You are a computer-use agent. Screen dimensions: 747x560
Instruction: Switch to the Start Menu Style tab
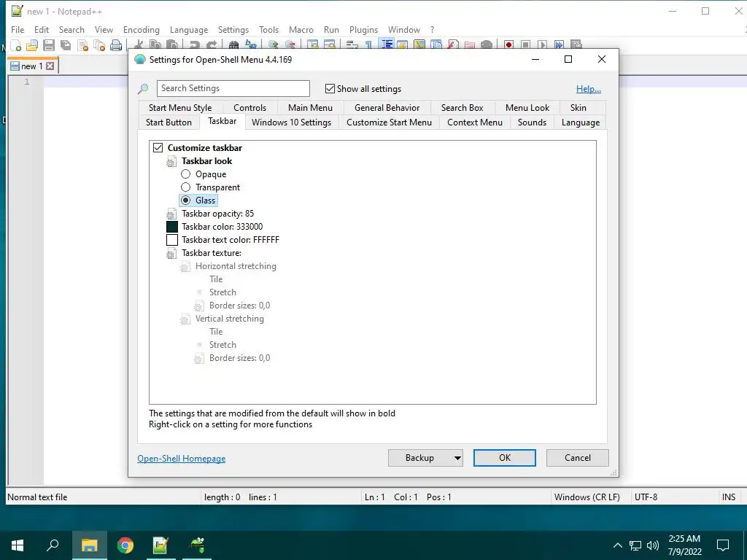[180, 108]
